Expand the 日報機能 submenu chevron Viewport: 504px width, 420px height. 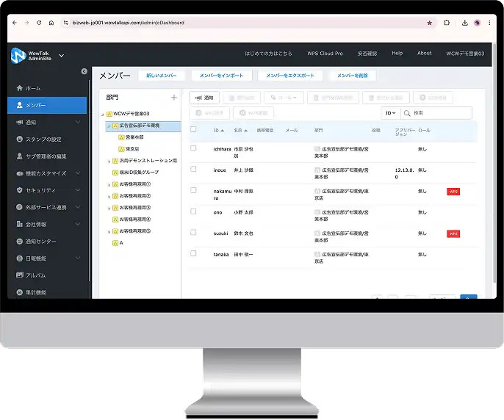point(78,258)
